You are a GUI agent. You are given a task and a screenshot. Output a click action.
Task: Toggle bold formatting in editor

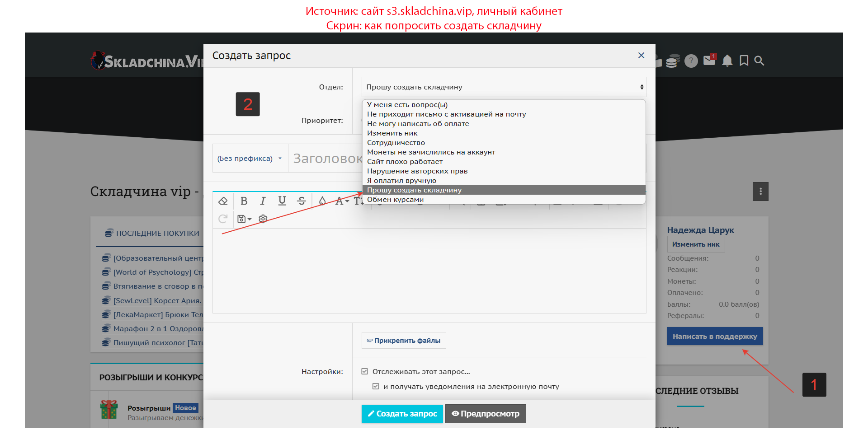pyautogui.click(x=244, y=201)
